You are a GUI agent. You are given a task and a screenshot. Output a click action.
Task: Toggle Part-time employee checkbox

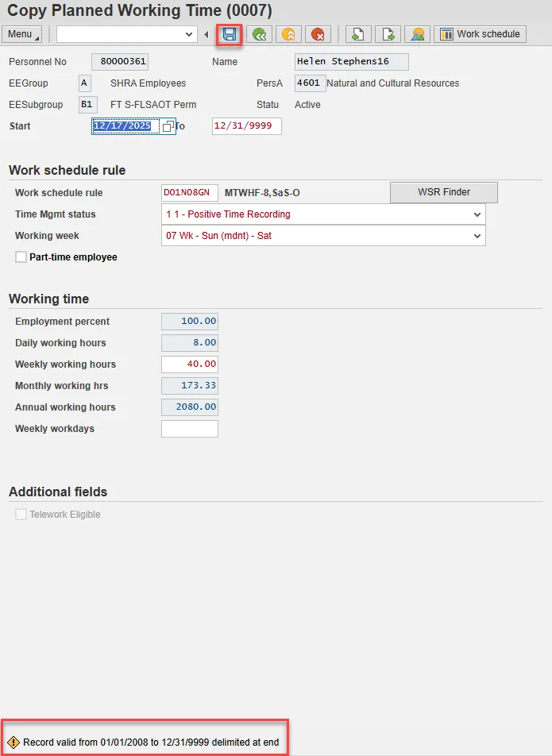[21, 257]
